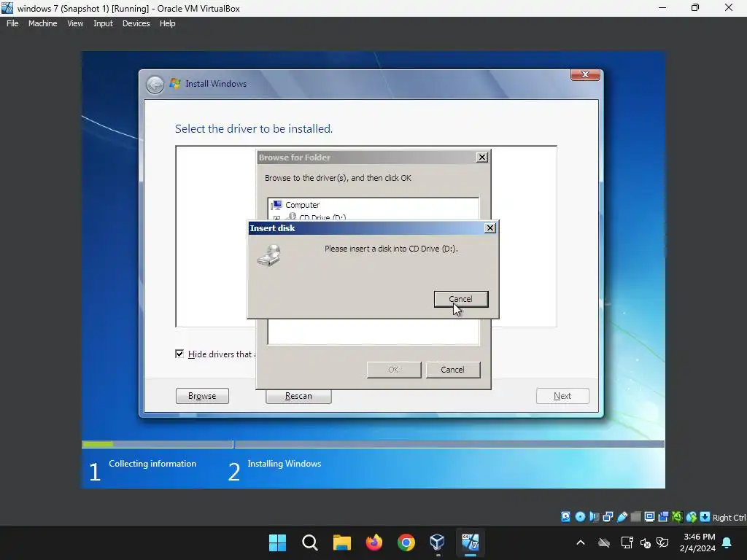Launch Firefox from the taskbar
This screenshot has width=747, height=560.
(374, 542)
